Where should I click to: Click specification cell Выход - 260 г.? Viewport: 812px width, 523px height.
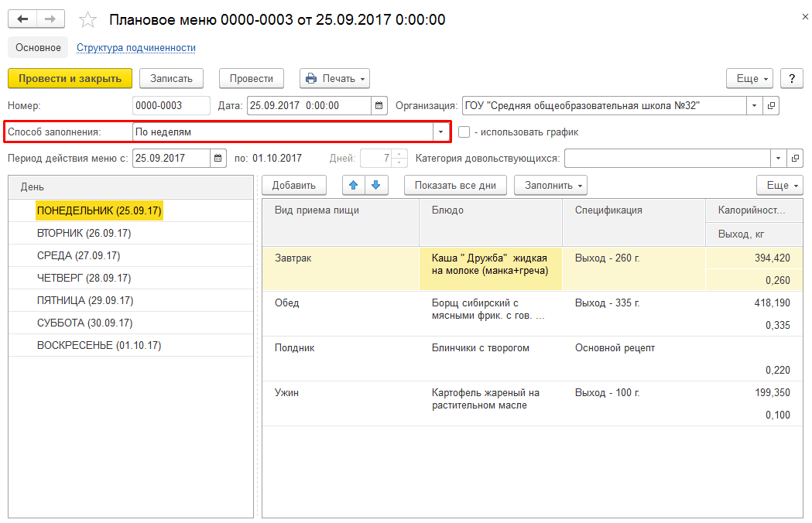coord(634,268)
